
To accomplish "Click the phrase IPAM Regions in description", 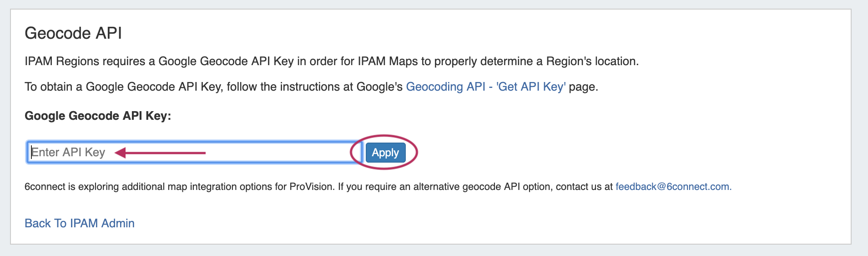I will 62,61.
